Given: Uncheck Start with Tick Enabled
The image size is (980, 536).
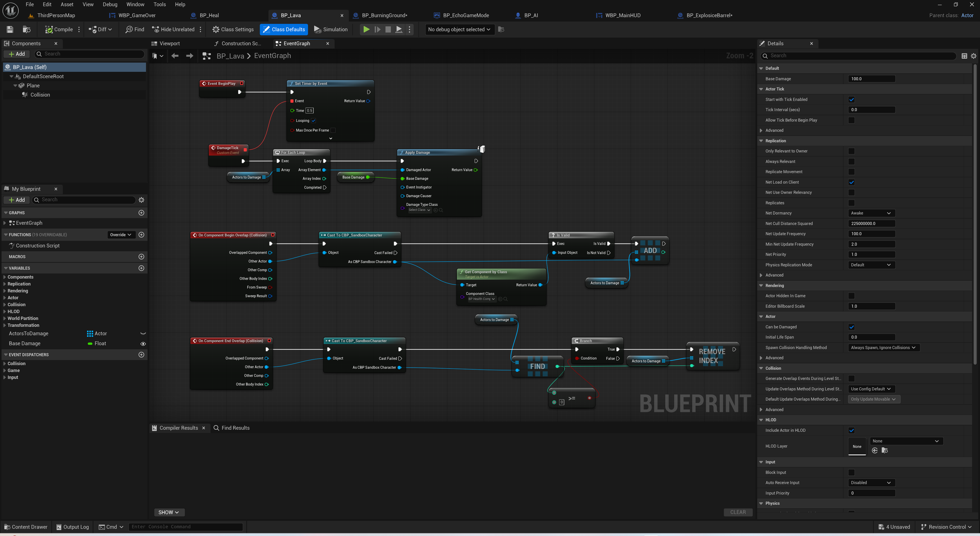Looking at the screenshot, I should pos(851,100).
